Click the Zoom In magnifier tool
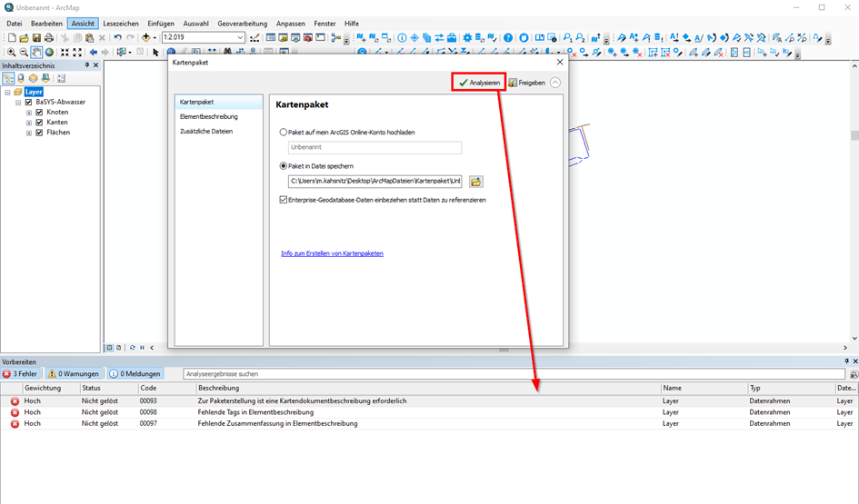 click(11, 53)
